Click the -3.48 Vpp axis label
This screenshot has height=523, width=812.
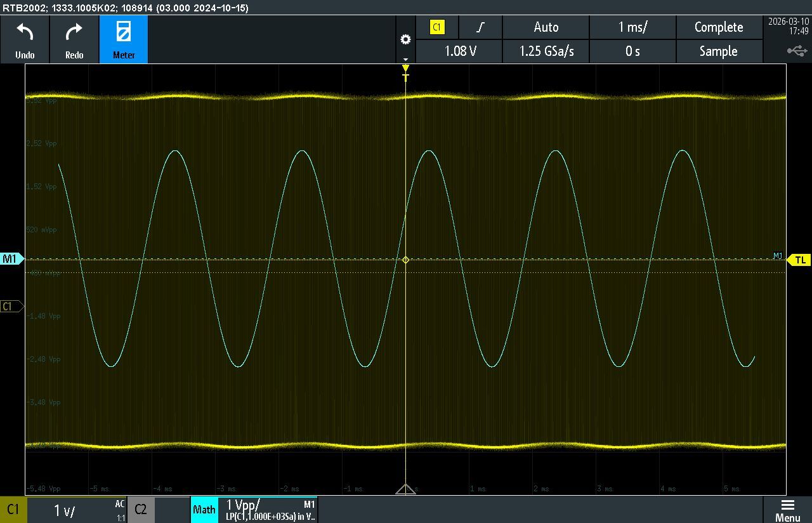(43, 402)
